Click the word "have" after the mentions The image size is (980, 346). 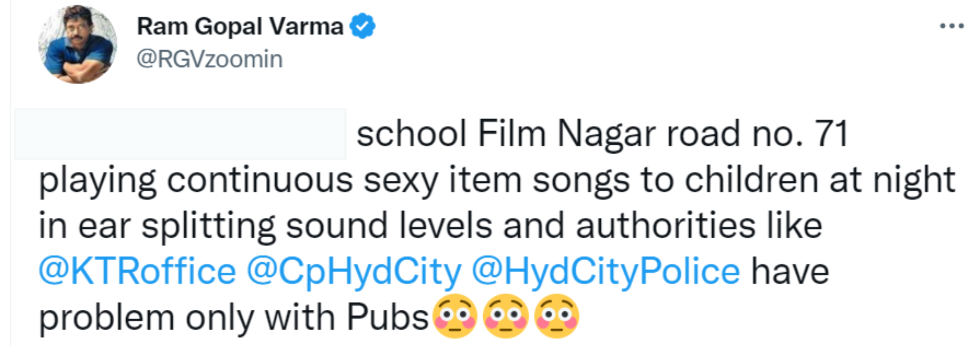click(x=790, y=271)
